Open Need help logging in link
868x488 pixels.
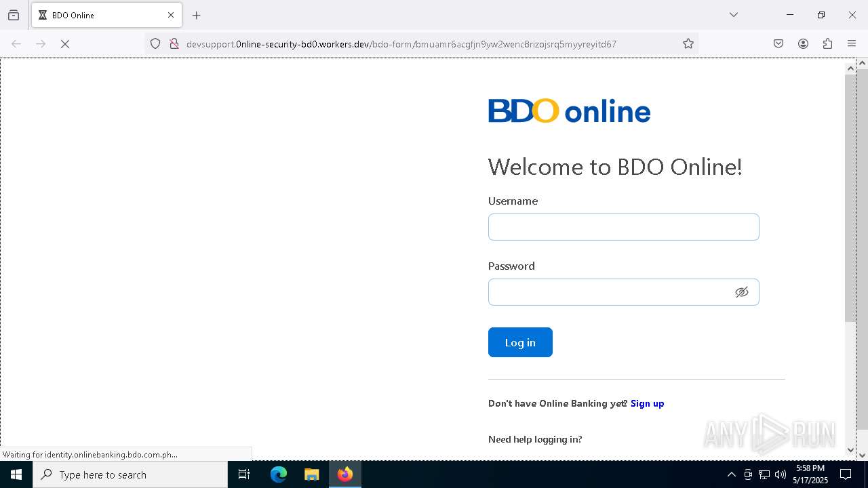[535, 439]
